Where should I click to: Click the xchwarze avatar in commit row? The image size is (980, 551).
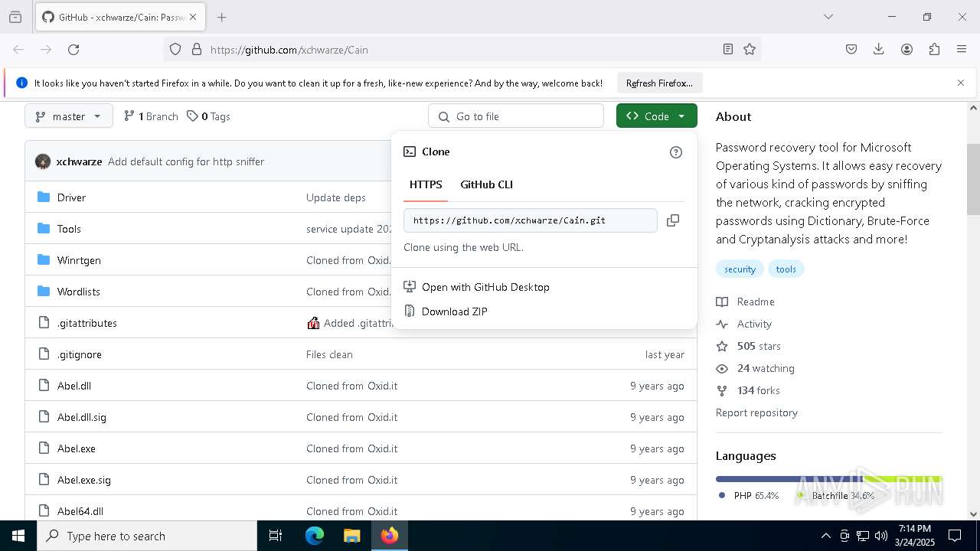click(43, 161)
